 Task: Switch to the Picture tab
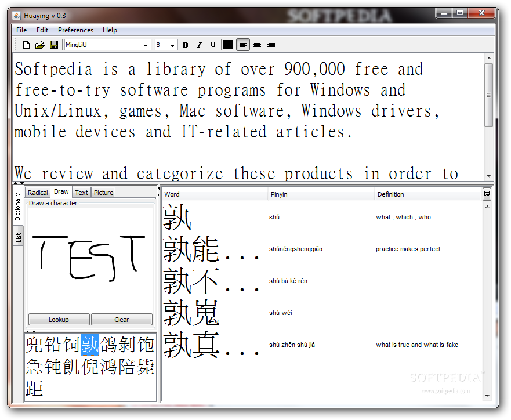coord(104,193)
